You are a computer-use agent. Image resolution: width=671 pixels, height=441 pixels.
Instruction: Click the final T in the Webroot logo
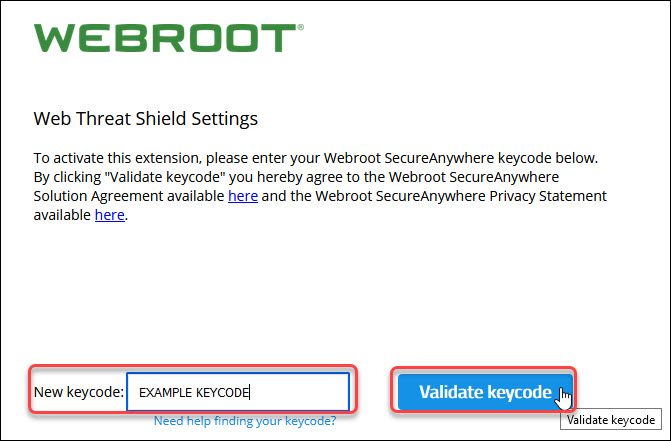point(280,38)
